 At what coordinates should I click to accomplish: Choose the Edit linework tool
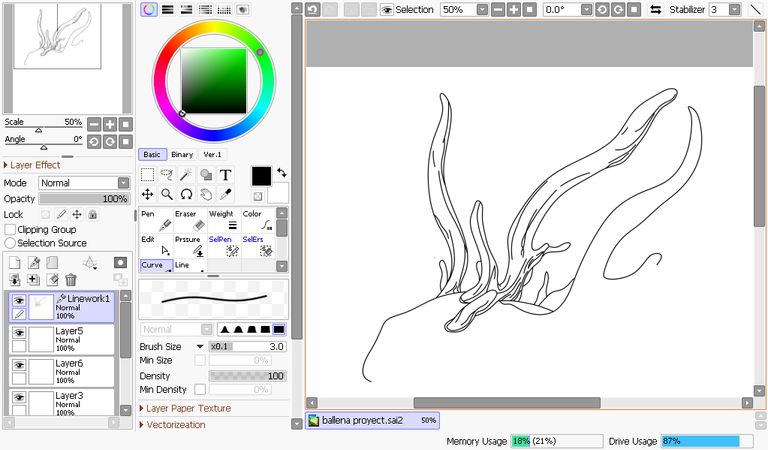156,246
